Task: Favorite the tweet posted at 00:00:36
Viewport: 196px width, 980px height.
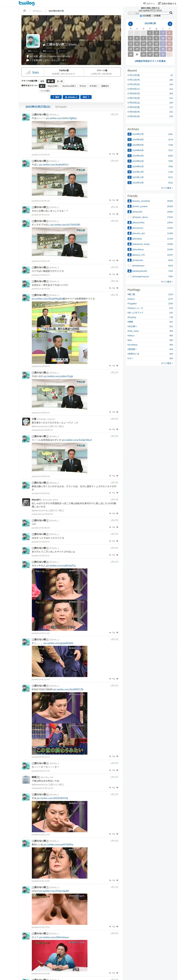Action: click(117, 200)
